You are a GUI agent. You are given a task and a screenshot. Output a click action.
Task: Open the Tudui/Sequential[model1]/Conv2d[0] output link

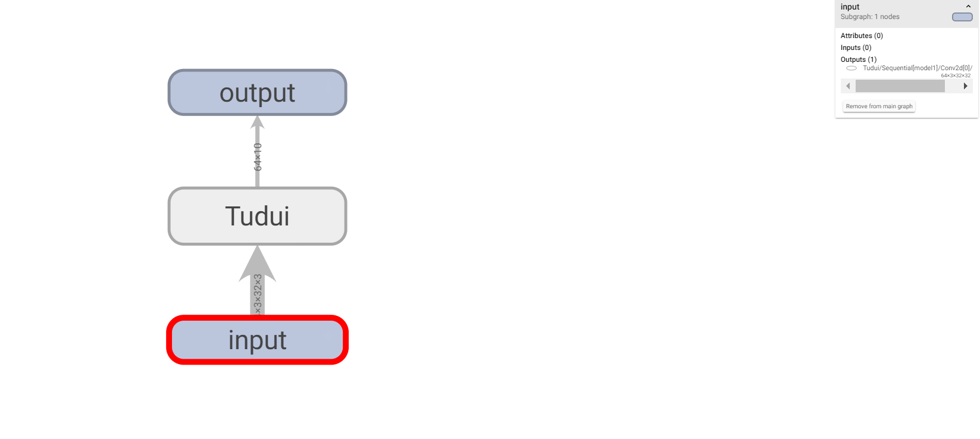pos(917,68)
